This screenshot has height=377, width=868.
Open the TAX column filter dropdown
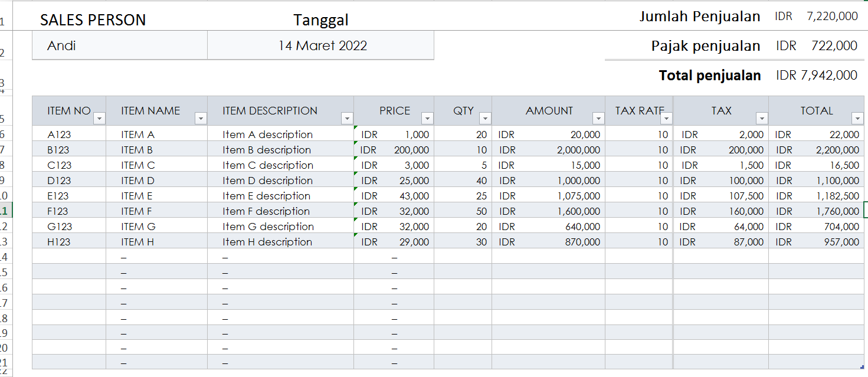761,118
